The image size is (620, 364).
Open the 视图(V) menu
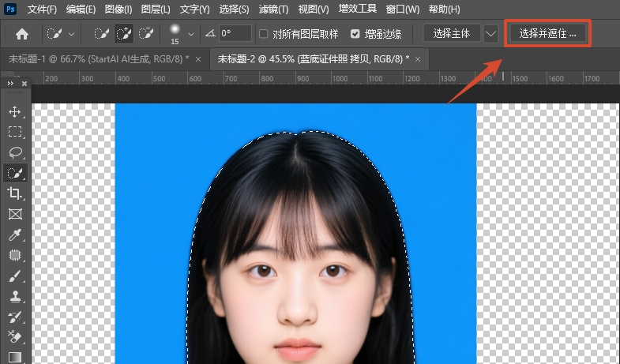click(314, 9)
